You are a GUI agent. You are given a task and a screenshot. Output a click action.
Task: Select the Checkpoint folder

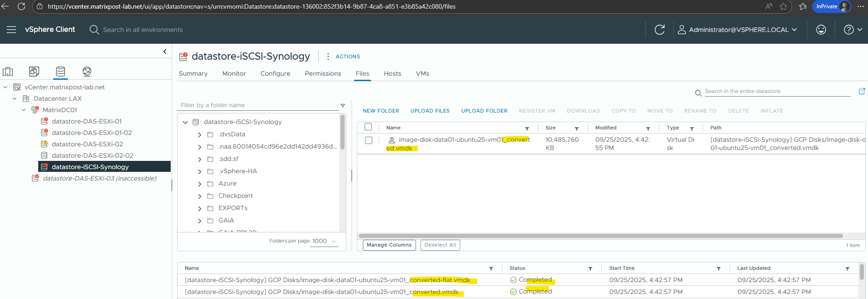point(235,196)
